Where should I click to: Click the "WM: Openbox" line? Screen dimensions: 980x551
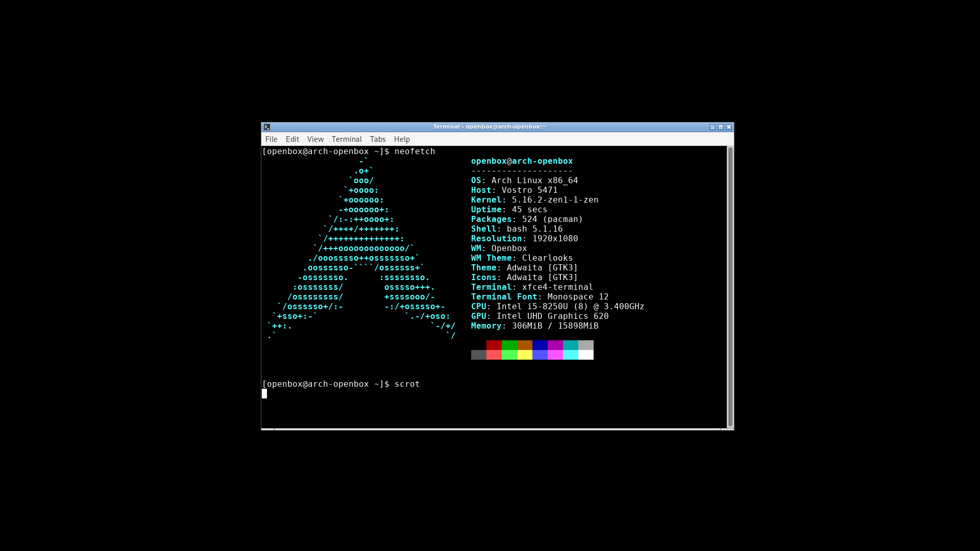(499, 248)
